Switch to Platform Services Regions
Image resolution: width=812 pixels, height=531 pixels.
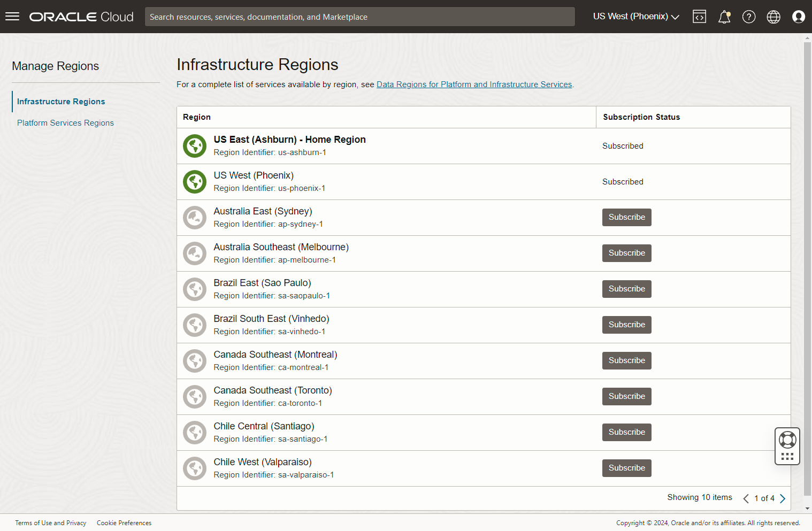[x=65, y=123]
